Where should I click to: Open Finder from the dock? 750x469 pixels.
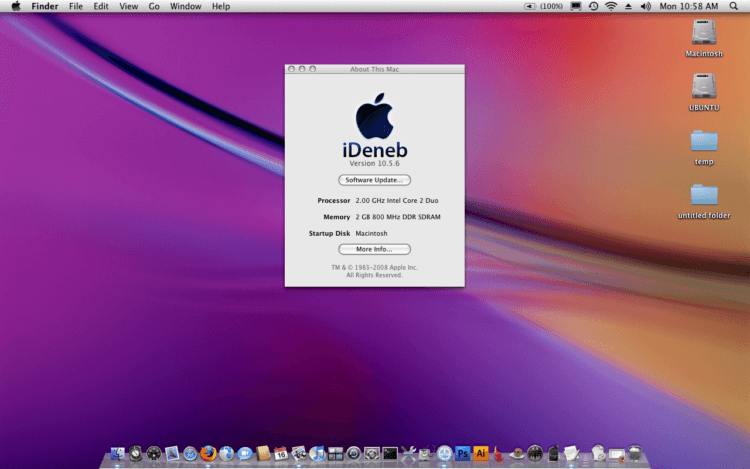117,453
